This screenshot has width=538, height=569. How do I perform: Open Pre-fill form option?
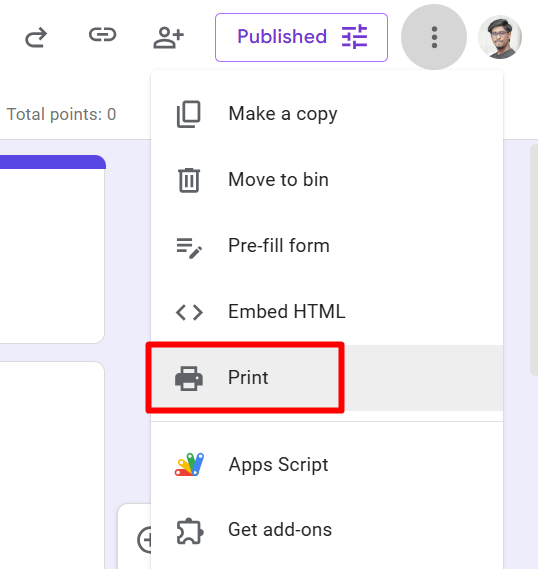327,246
